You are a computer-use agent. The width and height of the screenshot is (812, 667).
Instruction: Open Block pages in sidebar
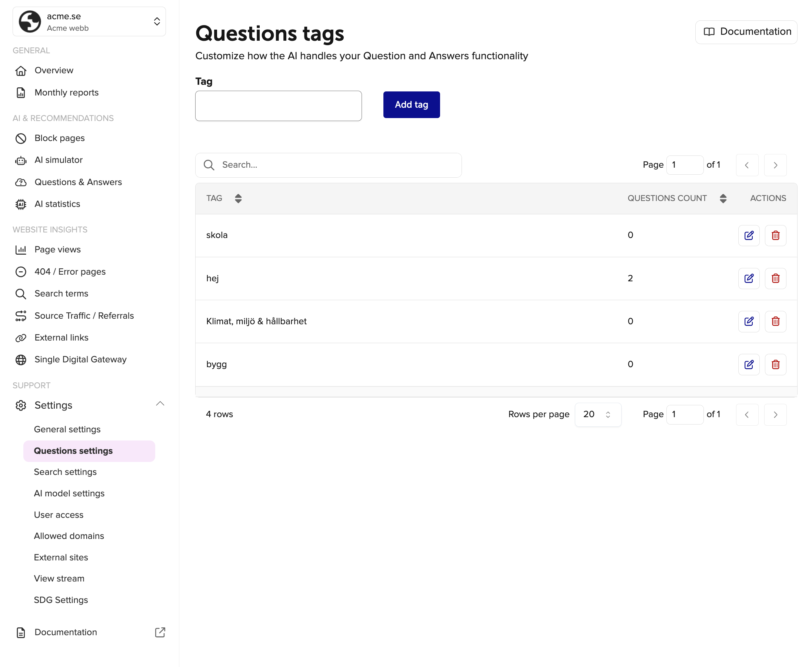[59, 138]
